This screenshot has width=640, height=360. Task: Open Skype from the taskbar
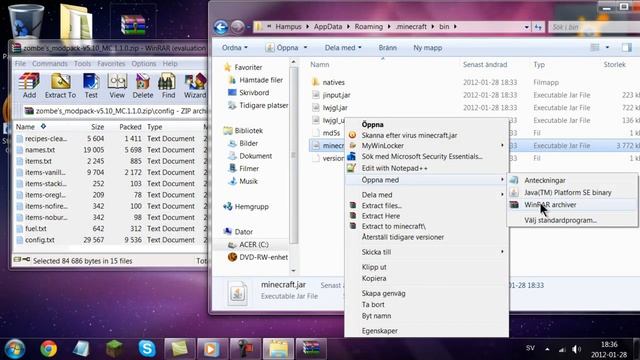click(x=147, y=349)
